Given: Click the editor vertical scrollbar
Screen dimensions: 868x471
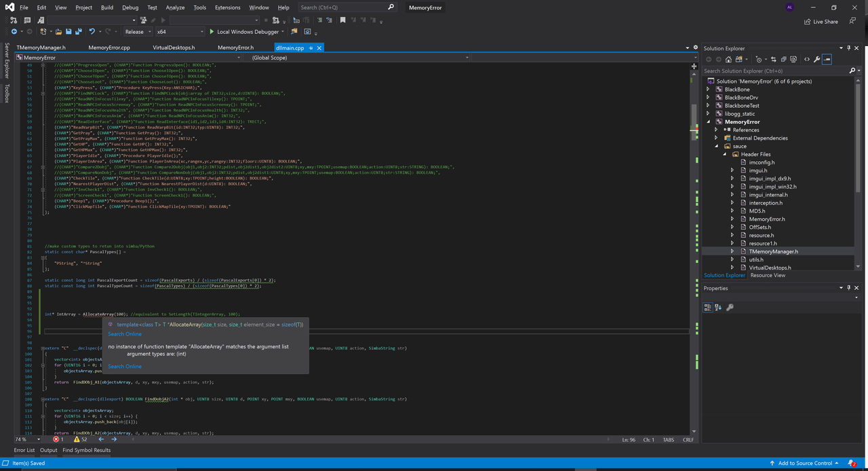Looking at the screenshot, I should (x=694, y=251).
